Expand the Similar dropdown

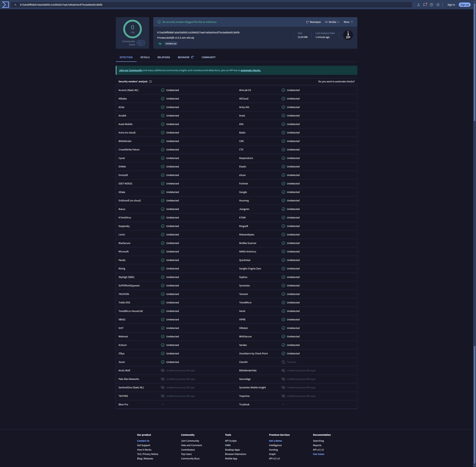point(332,22)
